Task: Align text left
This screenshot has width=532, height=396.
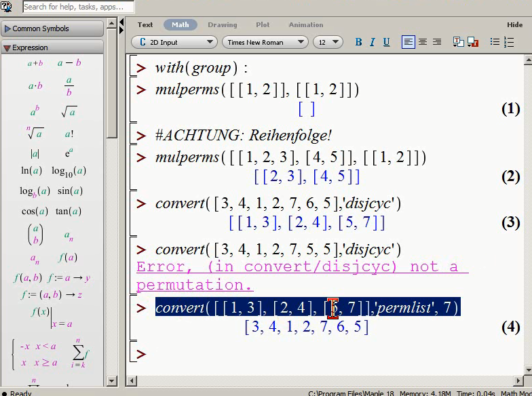Action: tap(408, 42)
